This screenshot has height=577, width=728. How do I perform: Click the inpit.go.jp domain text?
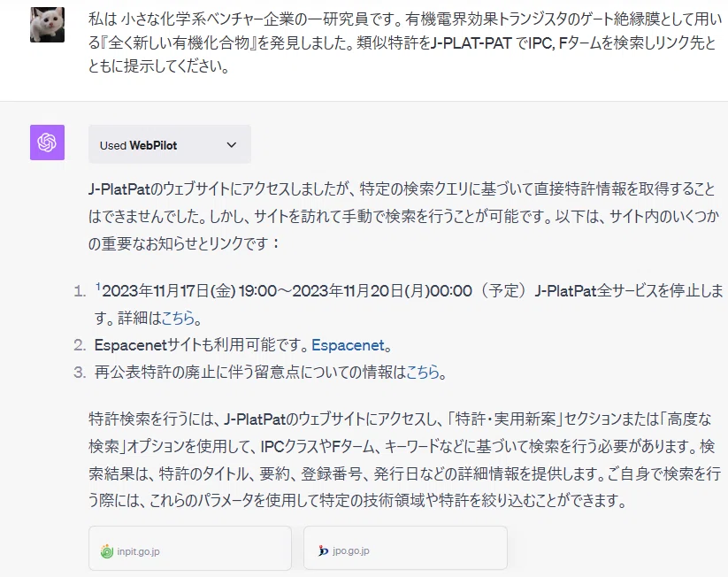138,551
